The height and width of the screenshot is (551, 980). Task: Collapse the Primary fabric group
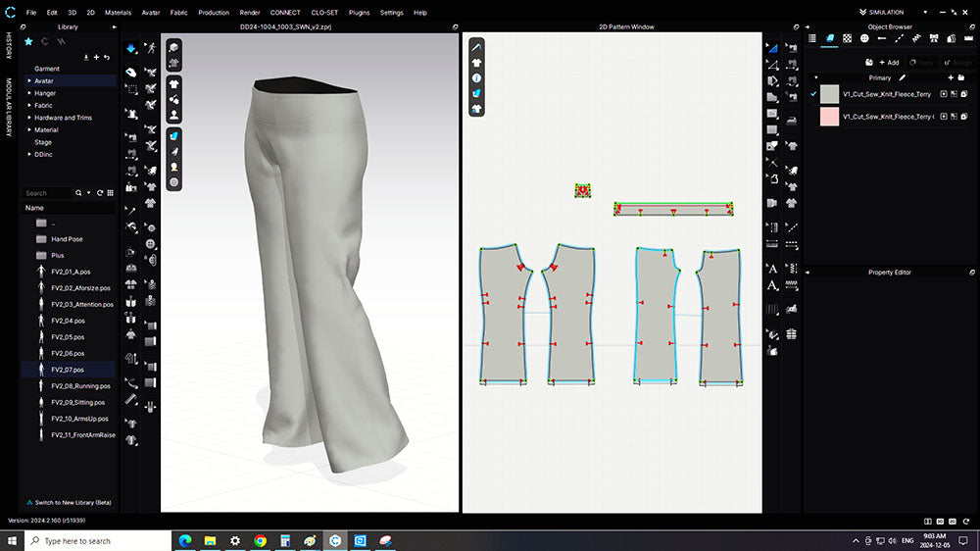click(x=814, y=77)
